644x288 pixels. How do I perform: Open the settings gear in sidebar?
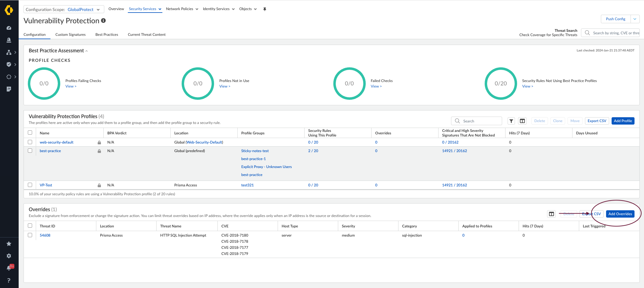pos(9,256)
